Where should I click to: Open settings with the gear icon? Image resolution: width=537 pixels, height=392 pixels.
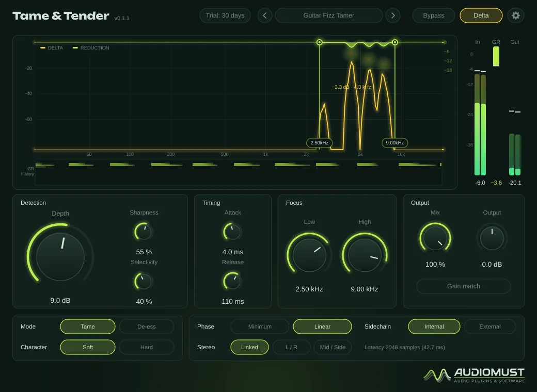coord(515,15)
